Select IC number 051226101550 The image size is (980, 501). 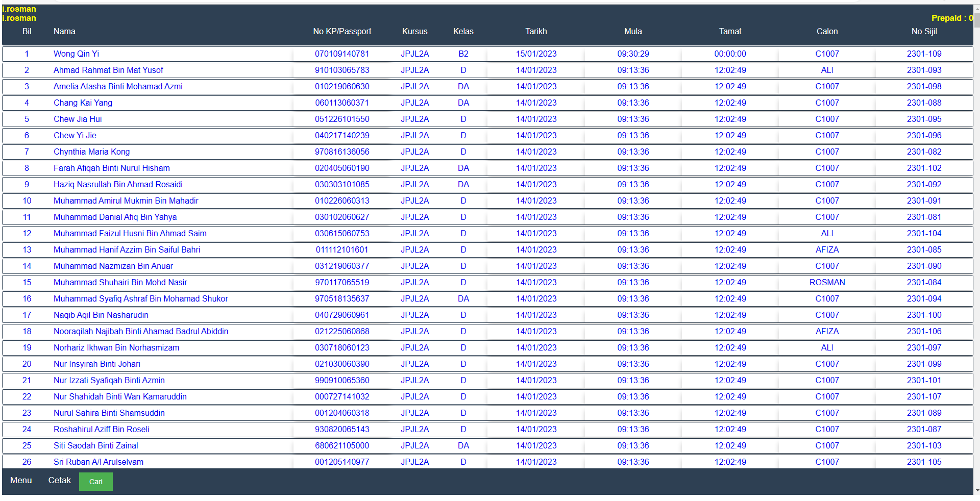tap(342, 119)
